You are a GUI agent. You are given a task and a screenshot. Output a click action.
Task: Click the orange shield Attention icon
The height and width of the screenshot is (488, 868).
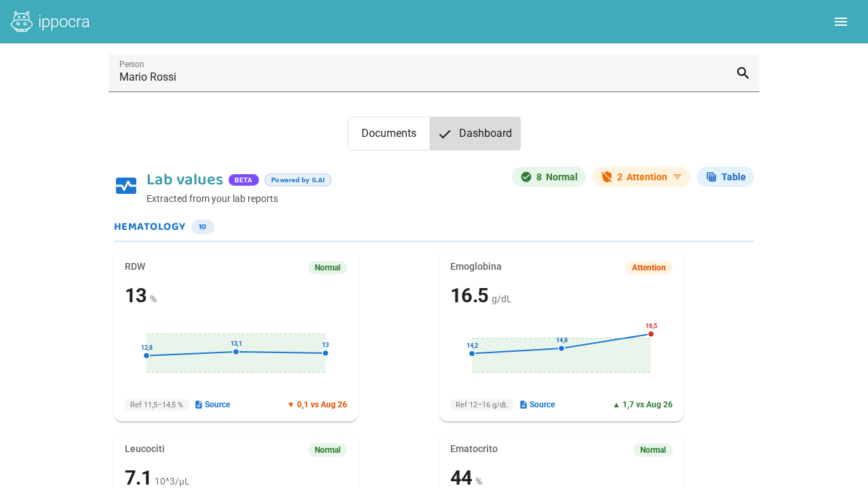click(607, 177)
